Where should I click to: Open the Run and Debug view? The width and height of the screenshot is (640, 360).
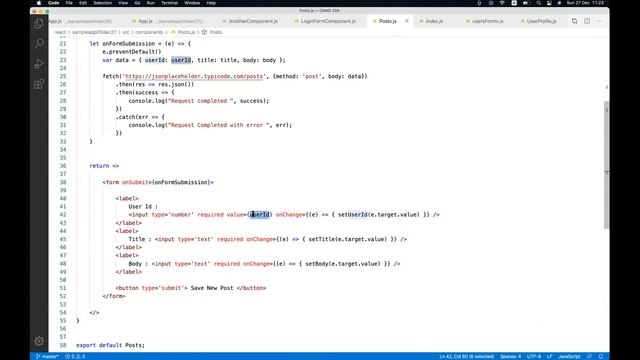pyautogui.click(x=39, y=64)
